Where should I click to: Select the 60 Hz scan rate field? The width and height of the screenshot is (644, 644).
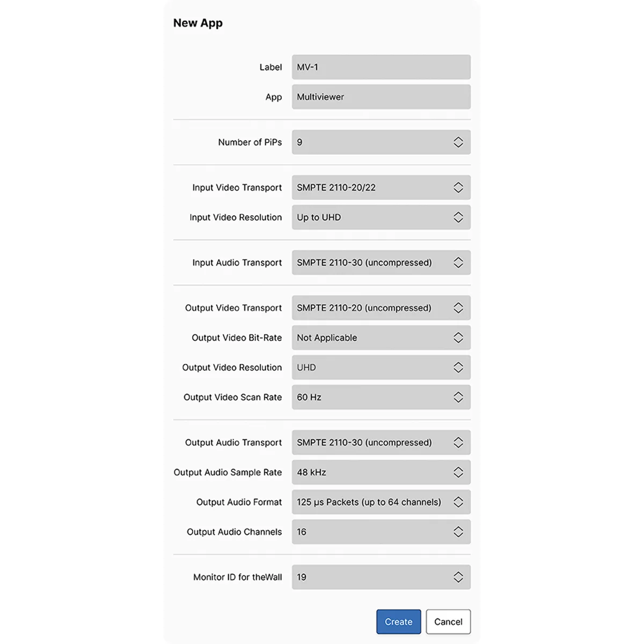(370, 397)
